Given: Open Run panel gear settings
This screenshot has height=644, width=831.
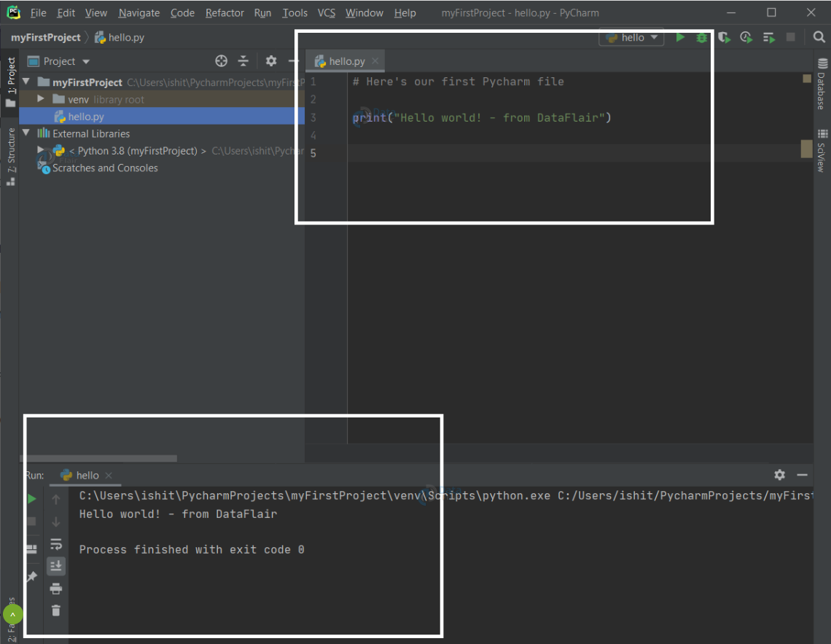Looking at the screenshot, I should click(x=779, y=474).
